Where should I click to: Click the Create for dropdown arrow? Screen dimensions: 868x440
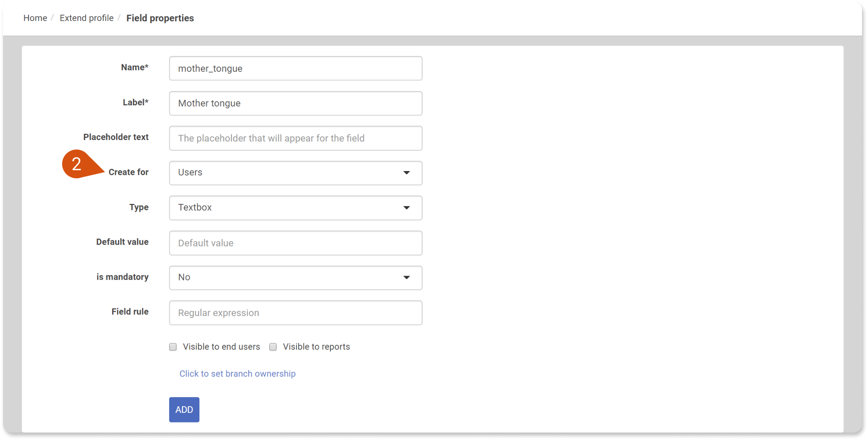(406, 173)
